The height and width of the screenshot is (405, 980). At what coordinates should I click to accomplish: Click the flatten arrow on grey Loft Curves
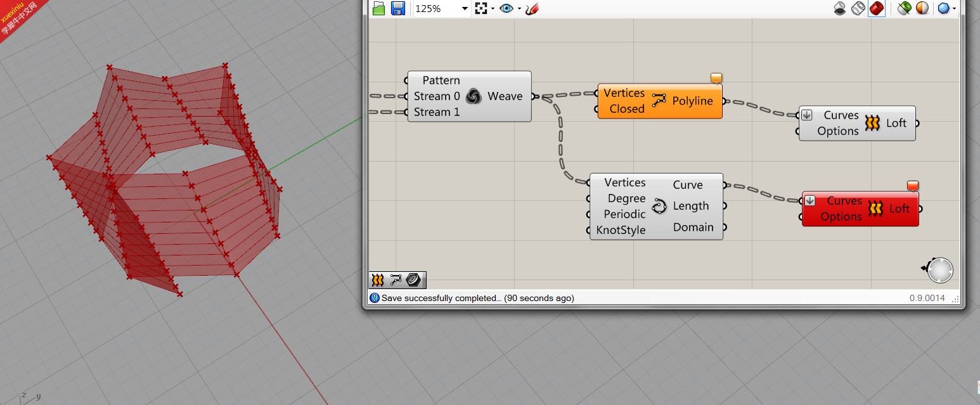[x=807, y=115]
